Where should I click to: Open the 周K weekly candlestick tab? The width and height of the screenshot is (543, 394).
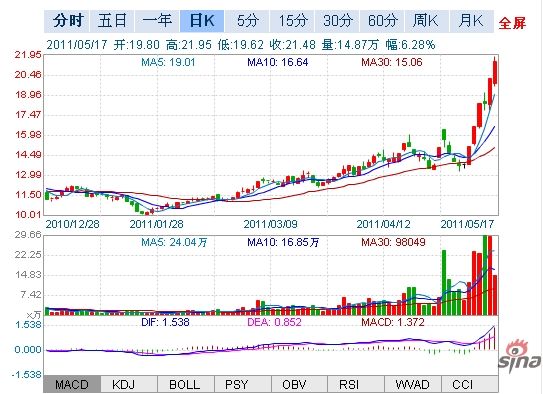427,21
